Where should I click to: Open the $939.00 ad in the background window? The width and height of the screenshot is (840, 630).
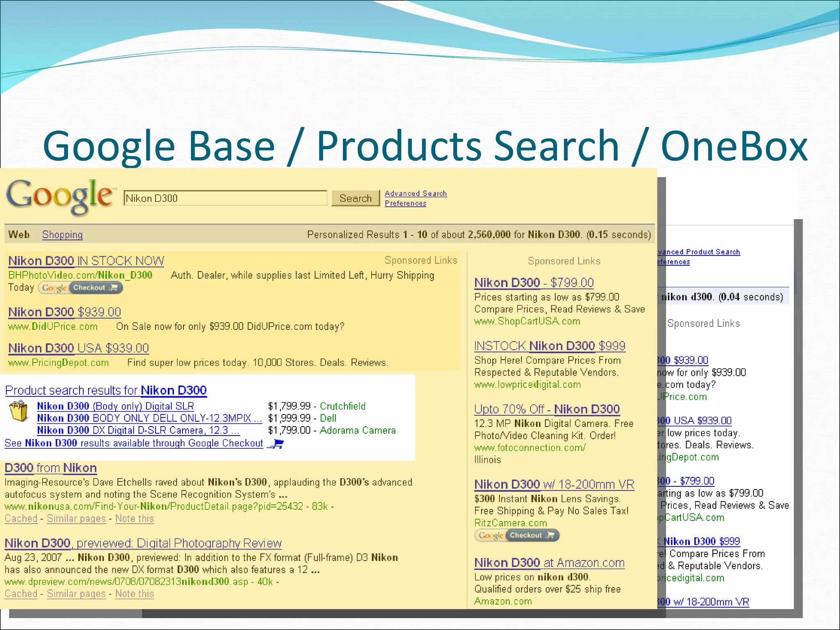pos(683,360)
